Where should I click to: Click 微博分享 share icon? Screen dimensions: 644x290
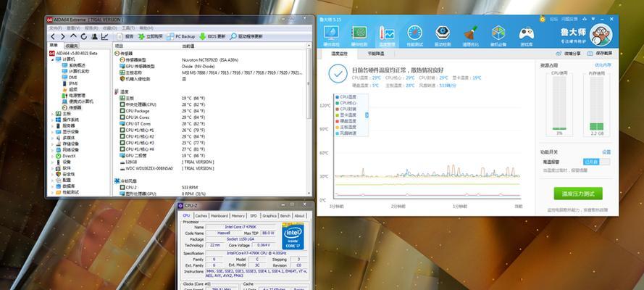pyautogui.click(x=568, y=54)
